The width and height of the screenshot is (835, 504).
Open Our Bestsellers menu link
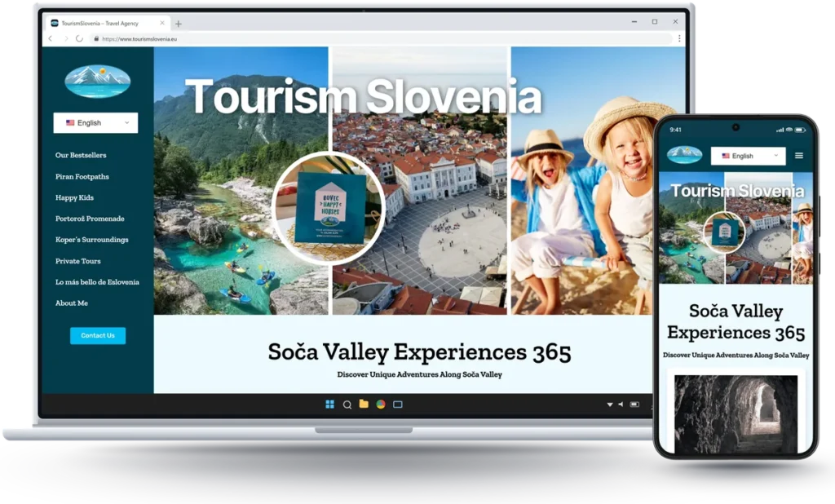click(x=81, y=155)
